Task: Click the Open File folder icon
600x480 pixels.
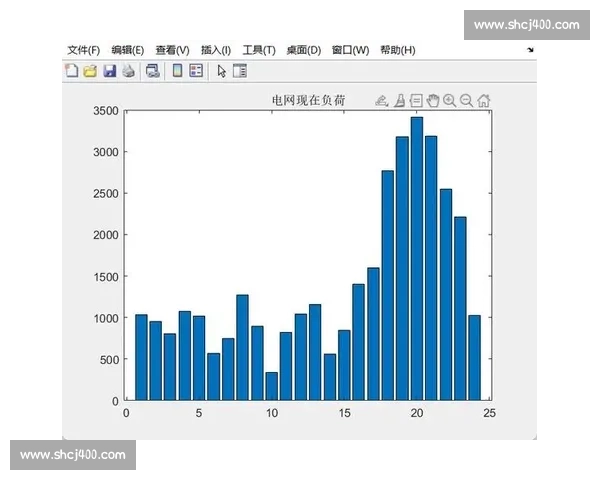Action: tap(90, 71)
